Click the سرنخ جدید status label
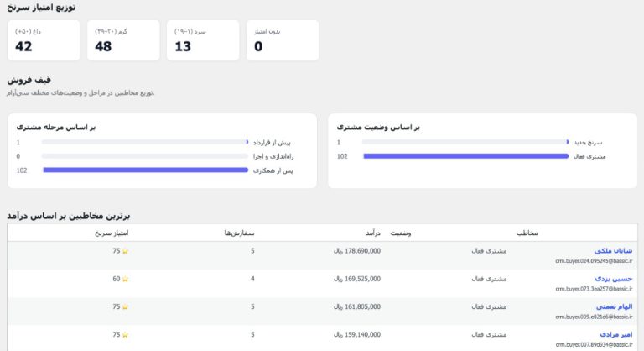This screenshot has height=351, width=644. [x=588, y=143]
